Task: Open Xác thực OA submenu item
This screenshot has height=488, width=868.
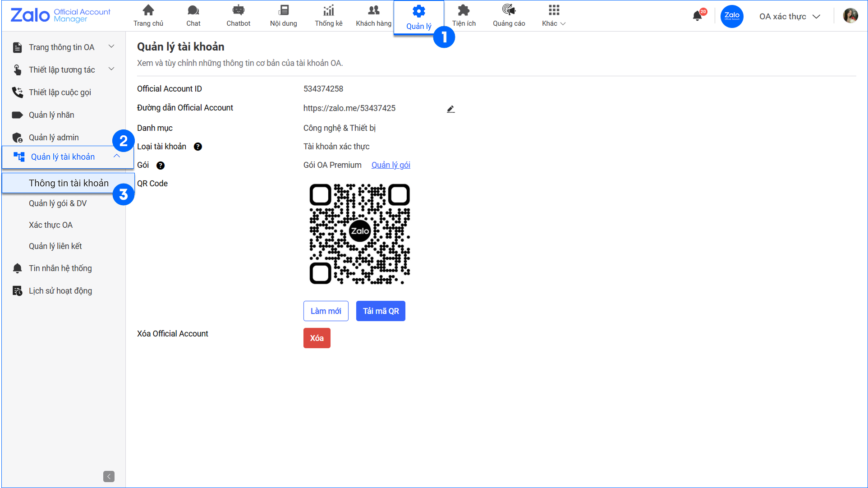Action: [51, 225]
